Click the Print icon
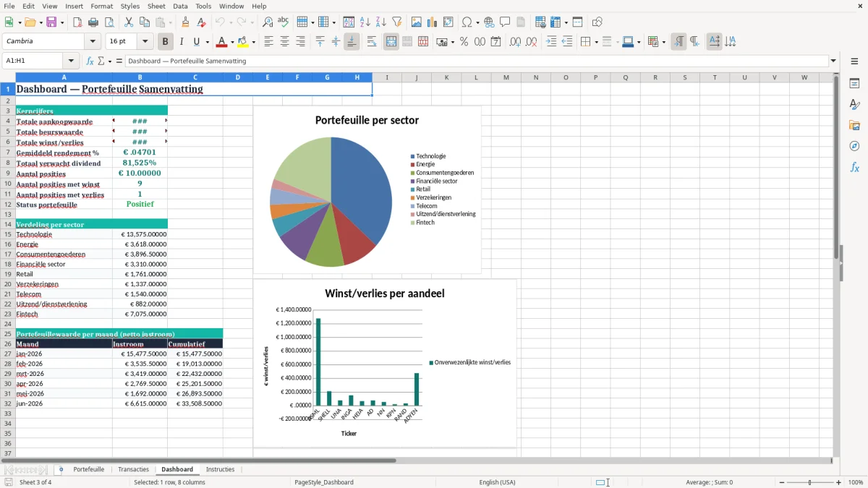The width and height of the screenshot is (868, 488). (x=93, y=22)
